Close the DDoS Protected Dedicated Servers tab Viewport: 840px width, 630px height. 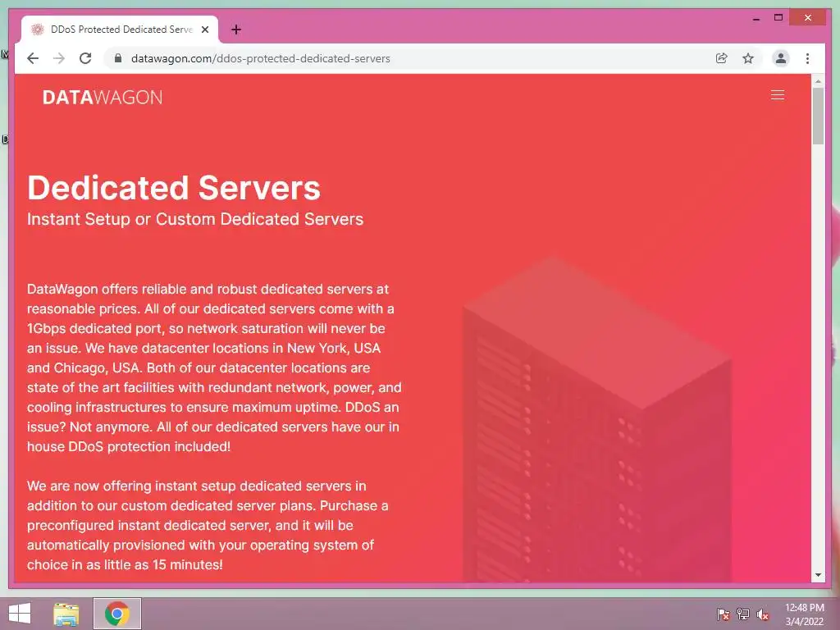205,30
